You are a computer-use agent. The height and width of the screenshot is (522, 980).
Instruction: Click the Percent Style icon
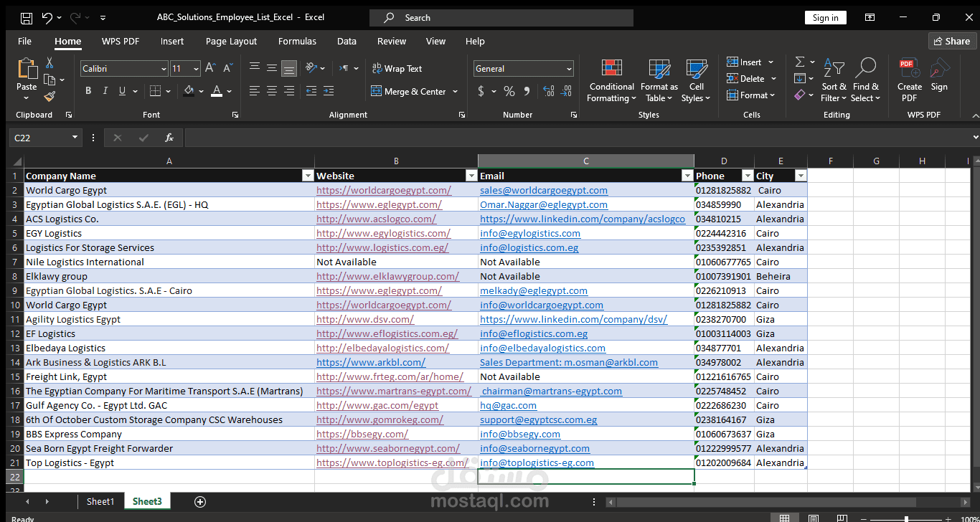pos(509,91)
